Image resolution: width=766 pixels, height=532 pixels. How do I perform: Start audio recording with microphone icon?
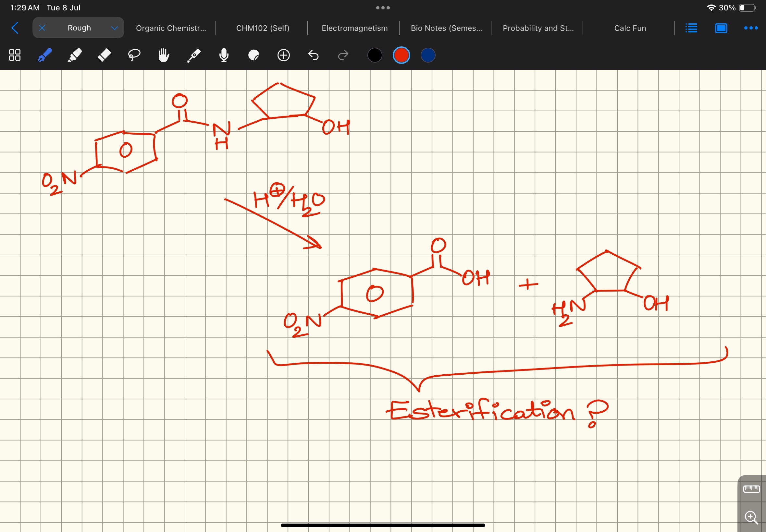pyautogui.click(x=224, y=55)
